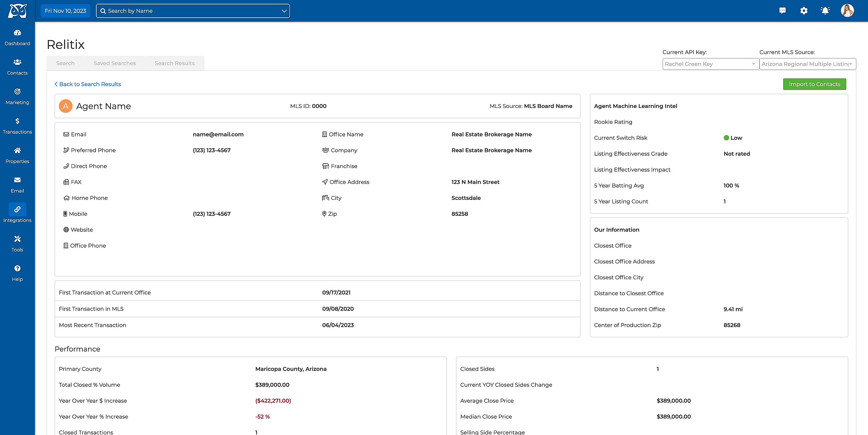Click the Not rated grade value

[x=737, y=154]
